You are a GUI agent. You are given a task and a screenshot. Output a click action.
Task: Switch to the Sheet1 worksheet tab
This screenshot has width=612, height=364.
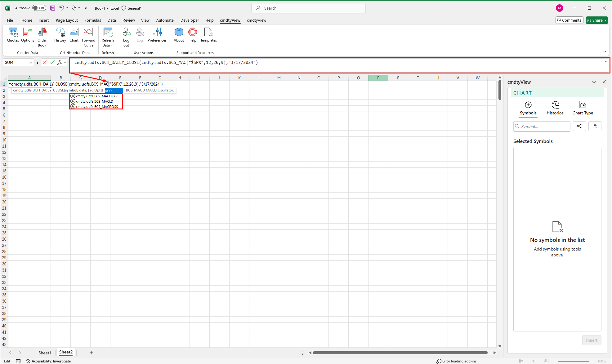pos(45,353)
